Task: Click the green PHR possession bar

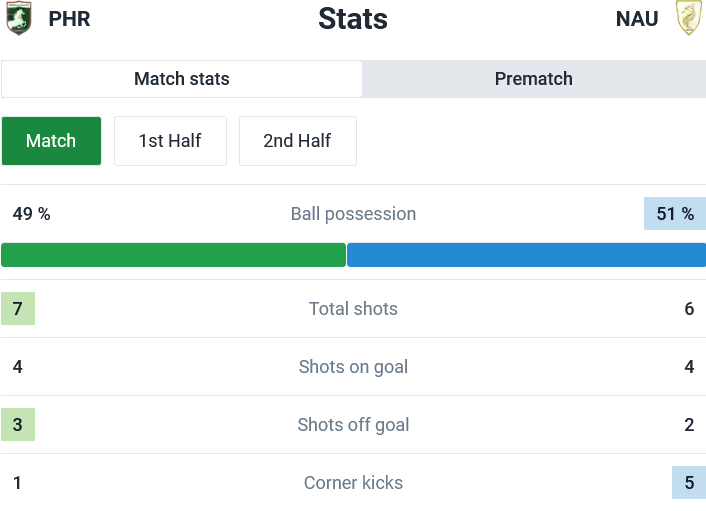Action: tap(173, 255)
